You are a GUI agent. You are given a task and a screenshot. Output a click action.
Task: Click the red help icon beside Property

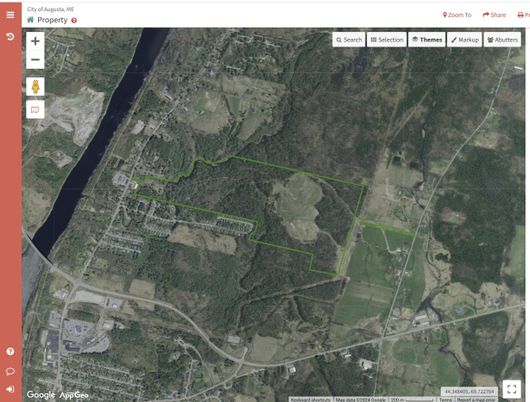(74, 21)
